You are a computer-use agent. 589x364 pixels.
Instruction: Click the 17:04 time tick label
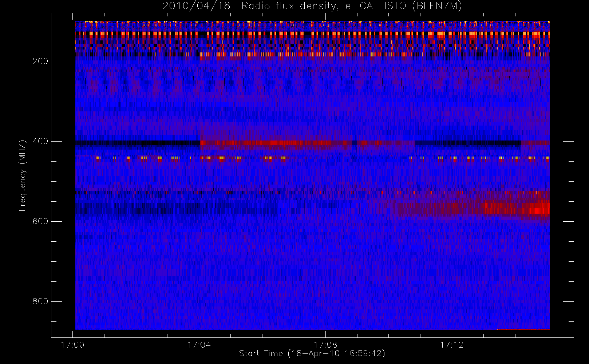pyautogui.click(x=199, y=345)
